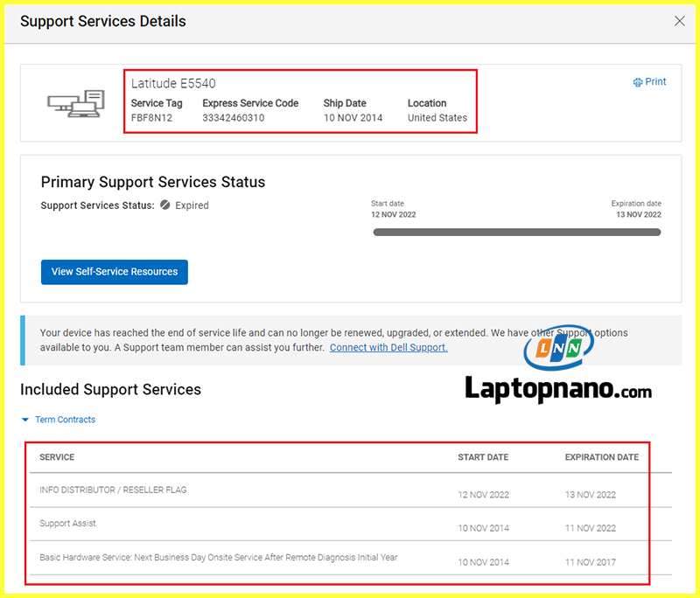Select the Basic Hardware Service row
Image resolution: width=700 pixels, height=598 pixels.
pos(351,558)
